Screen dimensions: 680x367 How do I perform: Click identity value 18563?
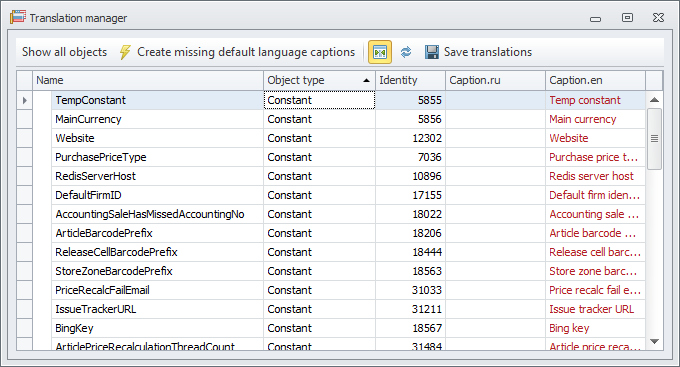pos(427,271)
